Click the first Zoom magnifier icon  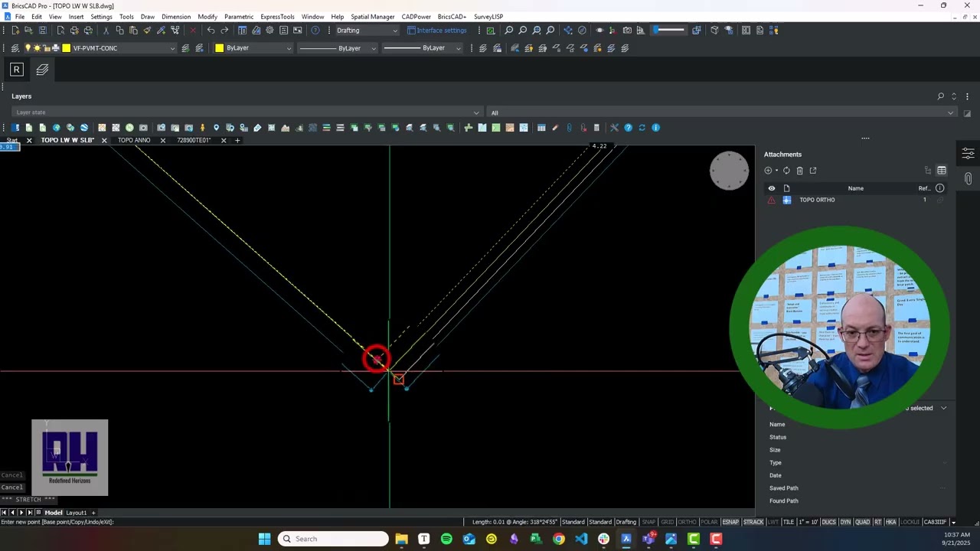(x=508, y=31)
